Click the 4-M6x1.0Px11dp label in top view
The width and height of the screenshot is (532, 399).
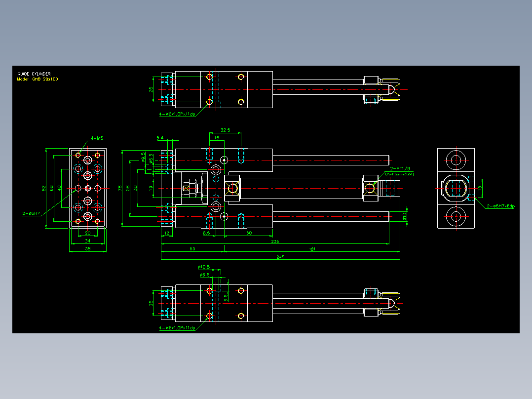tap(177, 114)
